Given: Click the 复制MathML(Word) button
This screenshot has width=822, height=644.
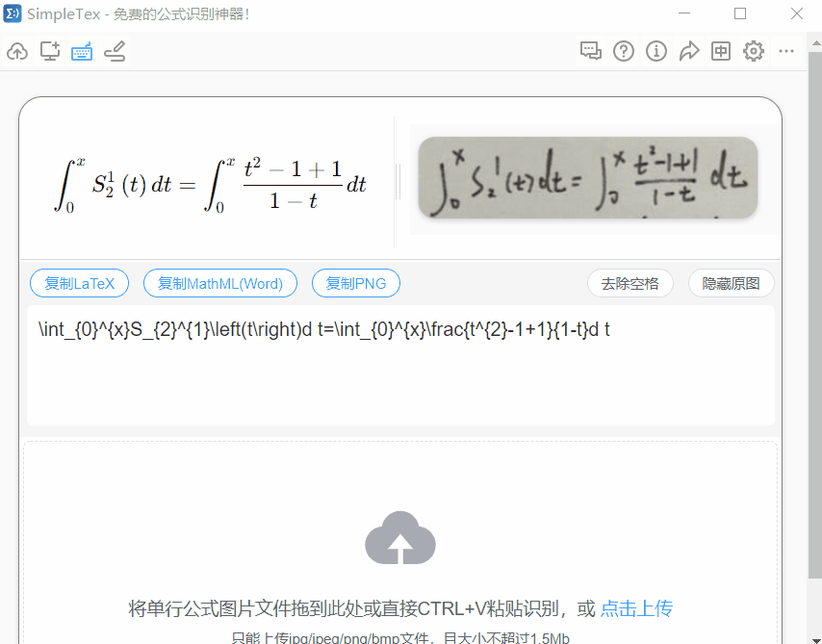Looking at the screenshot, I should 220,283.
